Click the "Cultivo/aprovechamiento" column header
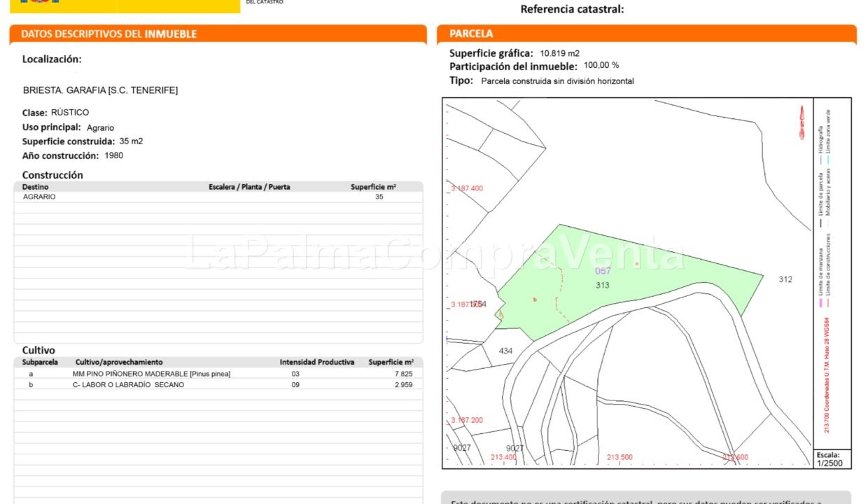 click(x=119, y=362)
